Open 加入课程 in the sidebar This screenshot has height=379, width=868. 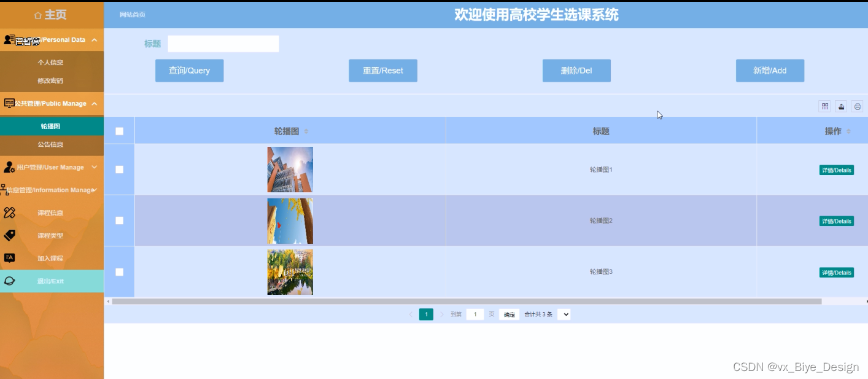click(x=50, y=258)
